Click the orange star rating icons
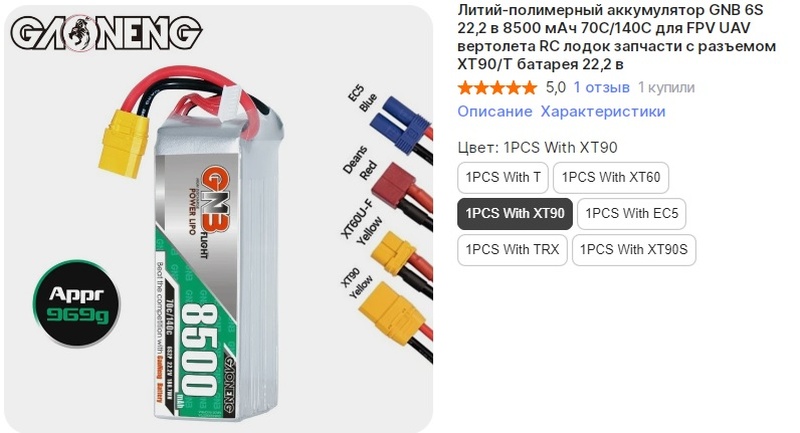The width and height of the screenshot is (800, 433). (497, 88)
